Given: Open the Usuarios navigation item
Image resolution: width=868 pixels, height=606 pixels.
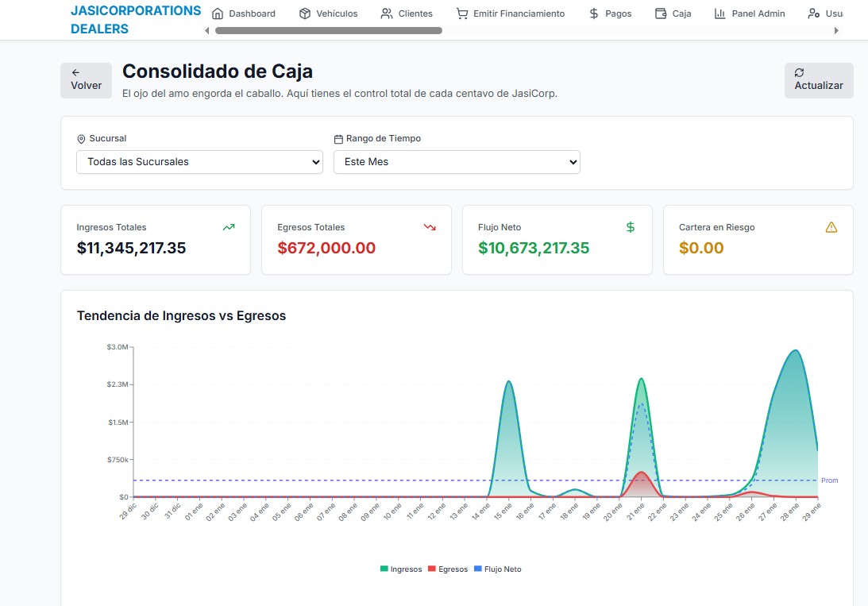Looking at the screenshot, I should coord(824,13).
